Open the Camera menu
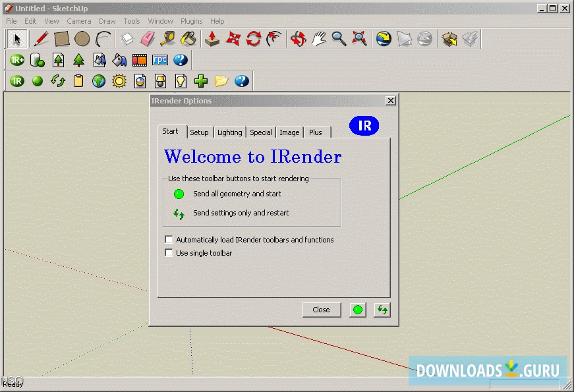Screen dimensions: 574x392 pyautogui.click(x=79, y=21)
